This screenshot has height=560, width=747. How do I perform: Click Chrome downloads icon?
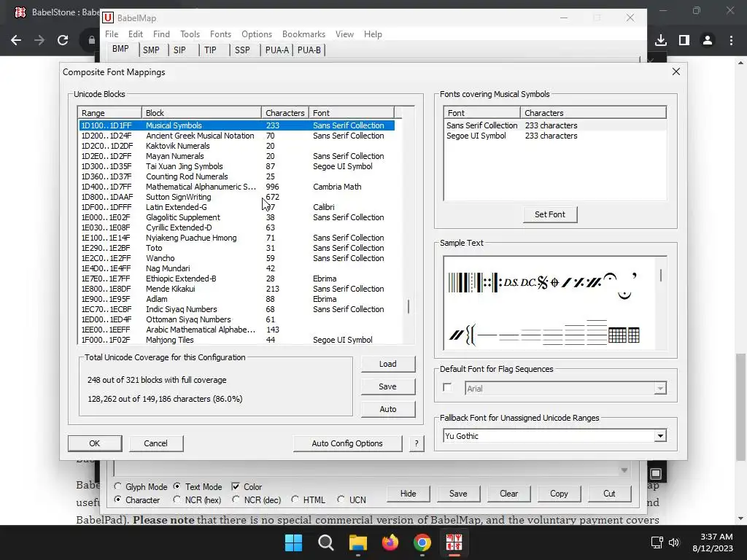661,41
